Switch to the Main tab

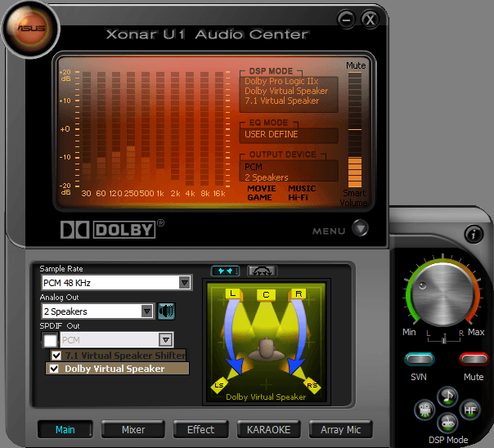pos(65,430)
